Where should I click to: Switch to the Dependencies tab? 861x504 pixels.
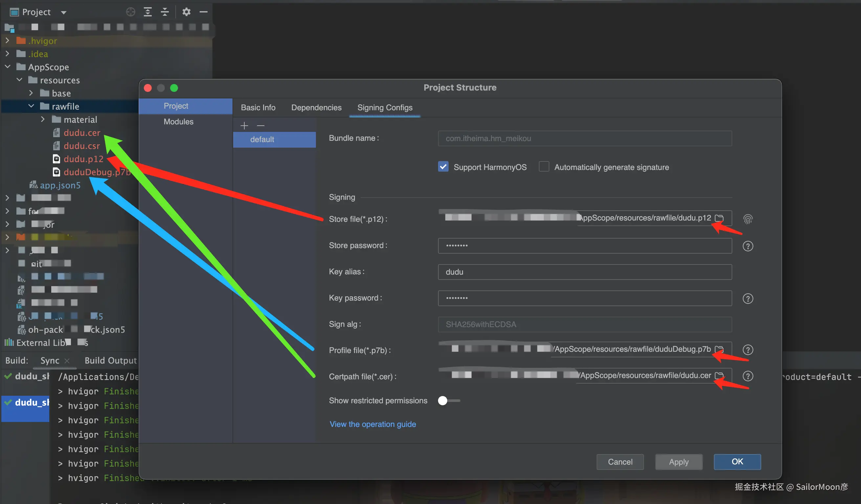[x=316, y=108]
